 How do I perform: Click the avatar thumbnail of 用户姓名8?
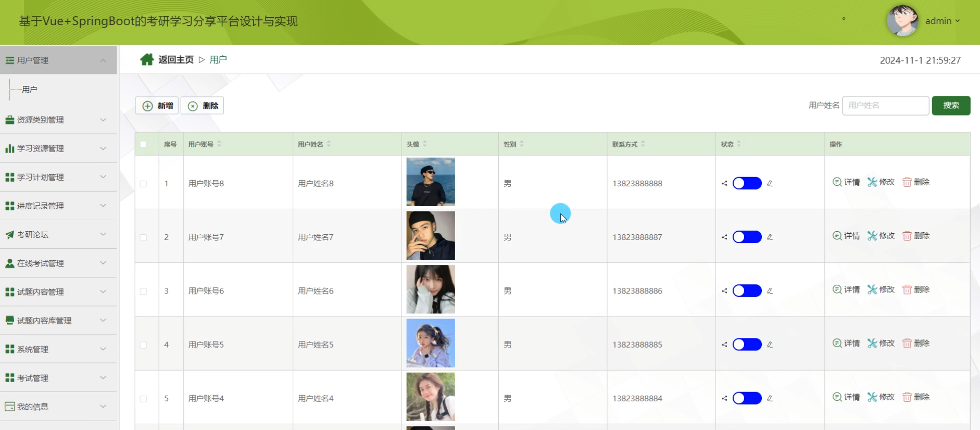[431, 182]
